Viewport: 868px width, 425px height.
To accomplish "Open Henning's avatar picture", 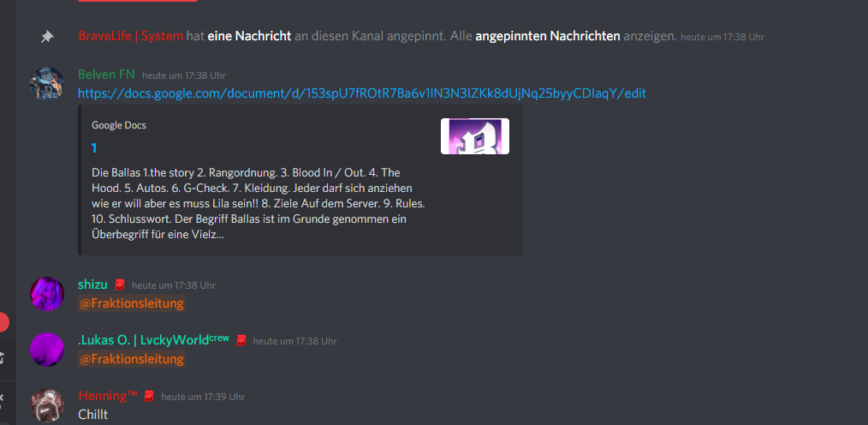I will (47, 405).
